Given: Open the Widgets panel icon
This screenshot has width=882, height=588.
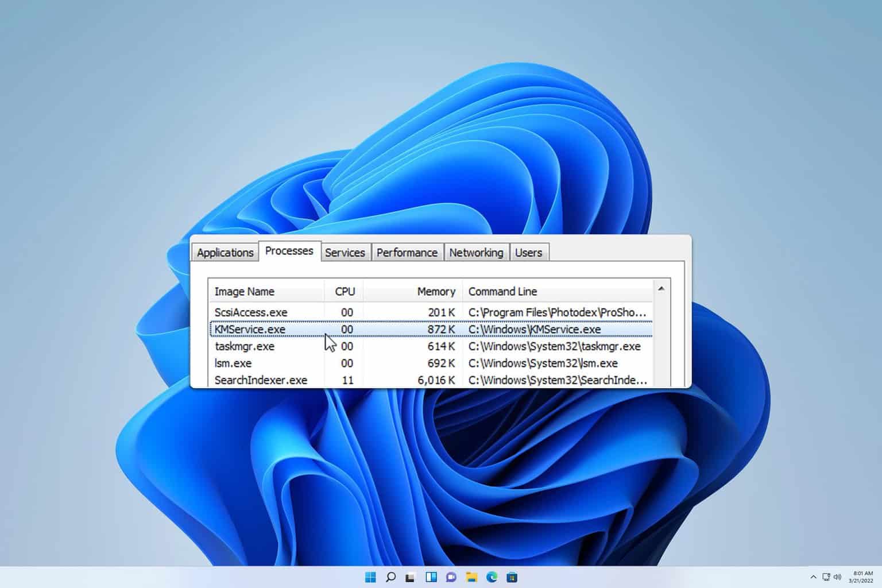Looking at the screenshot, I should tap(431, 577).
